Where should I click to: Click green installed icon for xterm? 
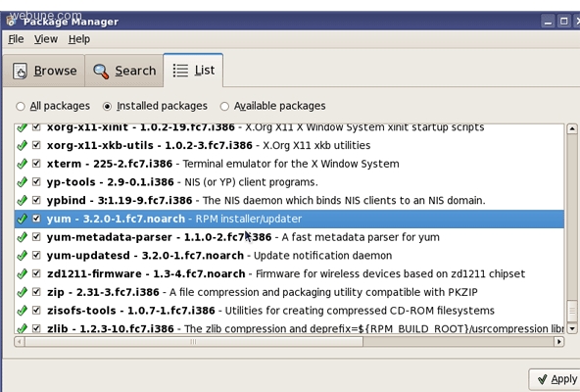pos(23,164)
